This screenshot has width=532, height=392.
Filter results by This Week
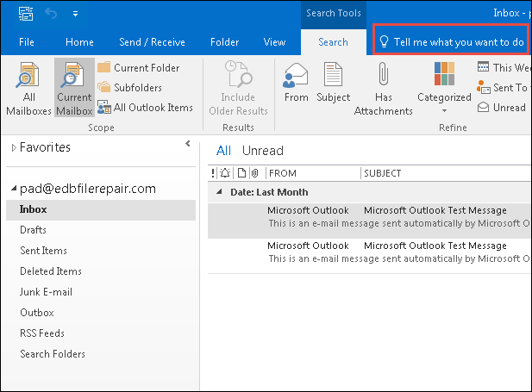pyautogui.click(x=504, y=67)
